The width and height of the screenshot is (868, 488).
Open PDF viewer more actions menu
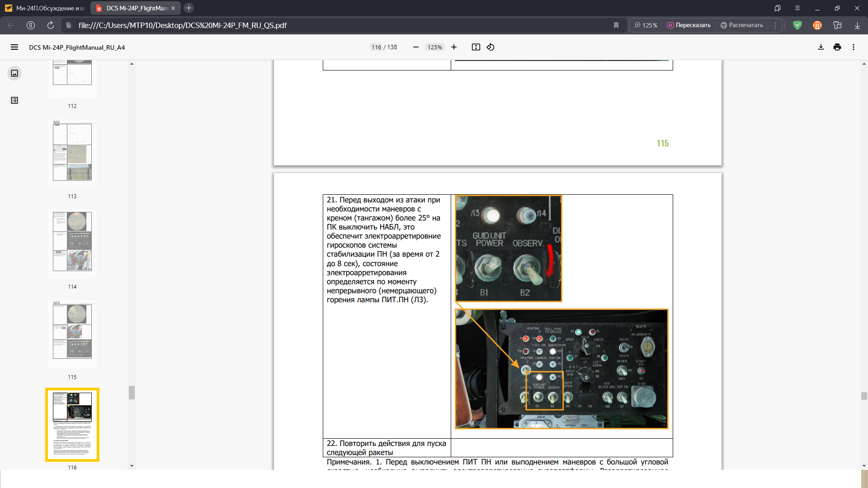click(854, 47)
